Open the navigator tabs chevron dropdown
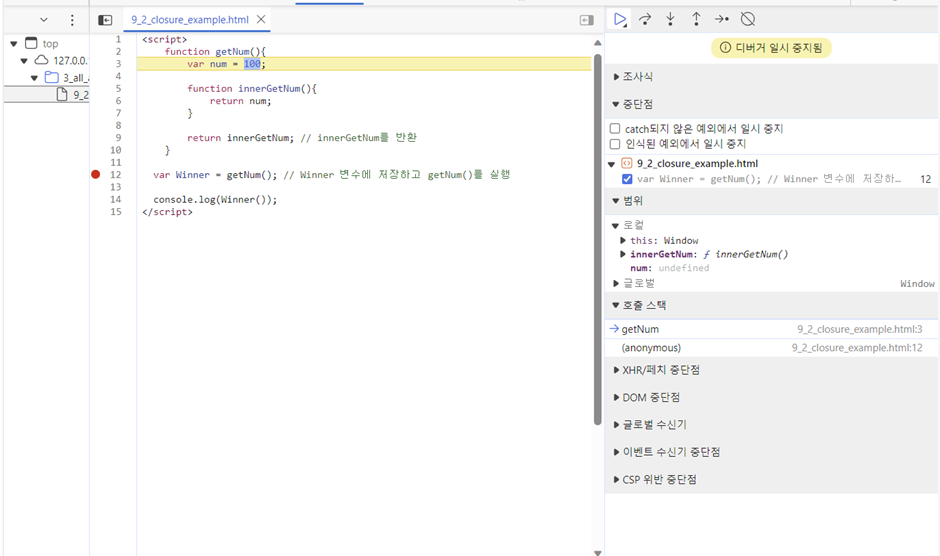The width and height of the screenshot is (940, 556). coord(44,20)
